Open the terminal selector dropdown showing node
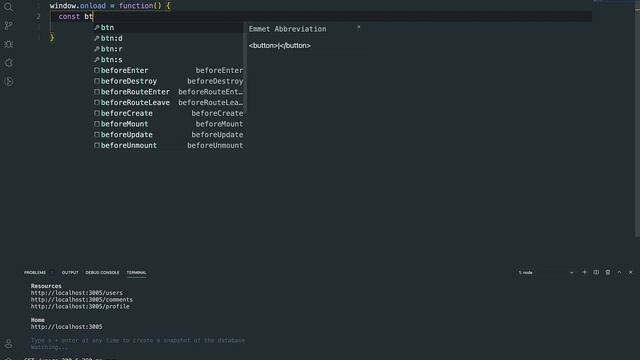The image size is (640, 360). (546, 272)
